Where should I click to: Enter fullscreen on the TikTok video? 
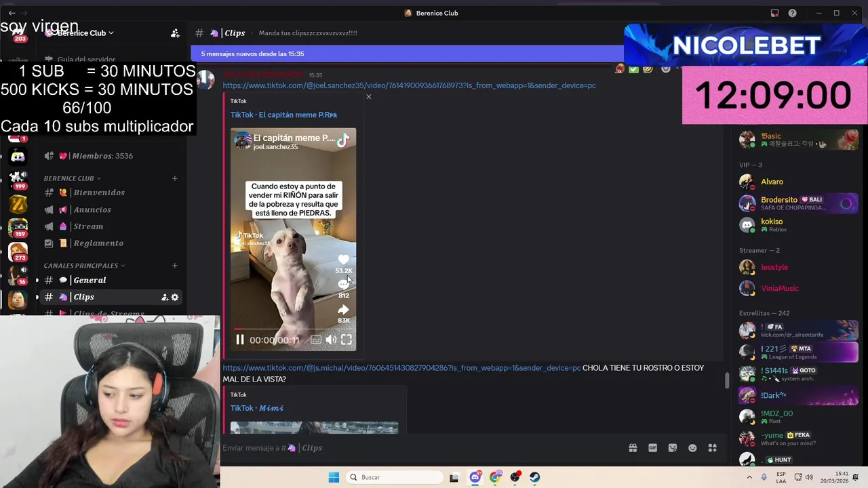[347, 340]
